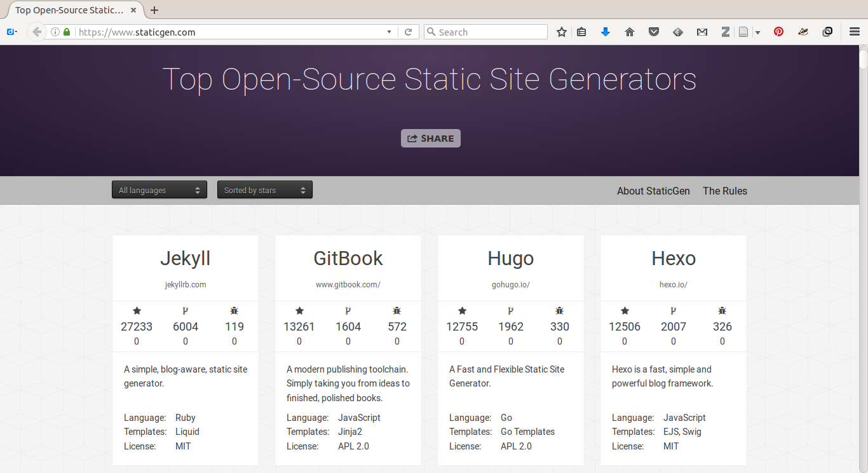
Task: Bookmark this page with the star icon
Action: click(x=562, y=32)
